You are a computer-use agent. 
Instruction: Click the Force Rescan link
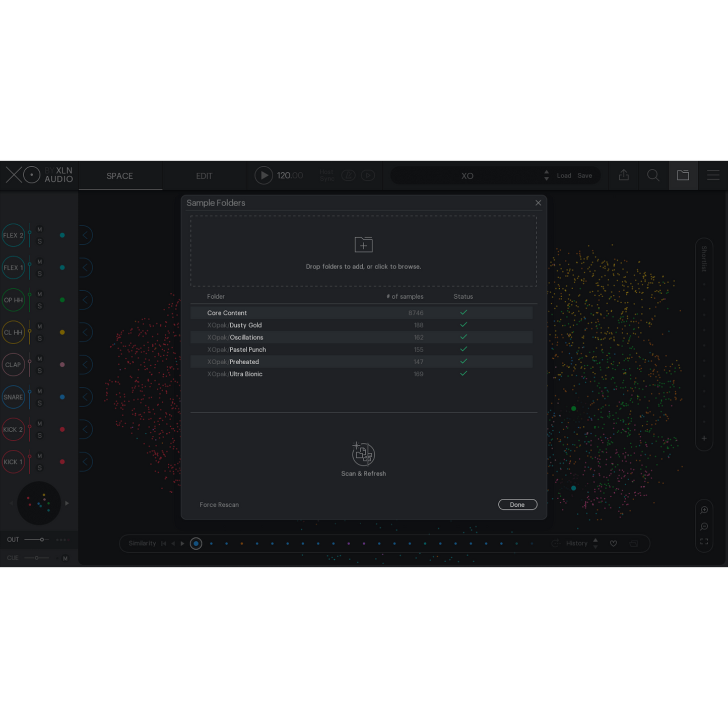(x=219, y=505)
